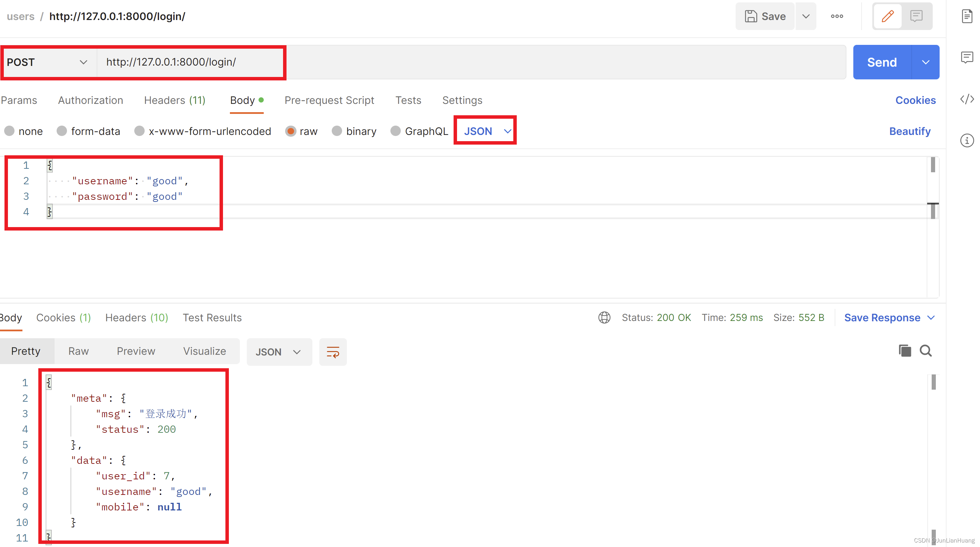Expand the Send button dropdown arrow
Screen dimensions: 980x547
point(925,62)
